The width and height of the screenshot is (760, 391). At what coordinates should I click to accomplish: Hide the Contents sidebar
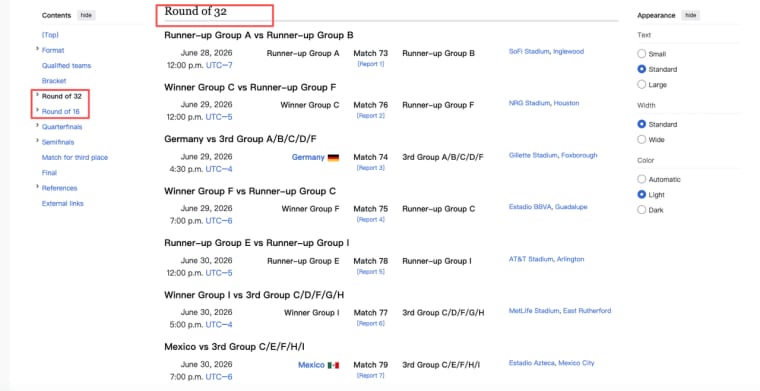point(86,16)
